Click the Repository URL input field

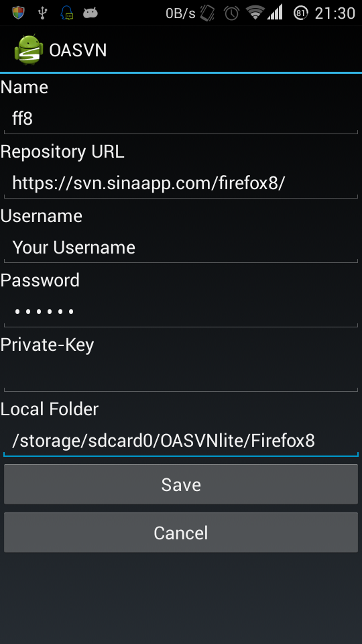tap(181, 184)
